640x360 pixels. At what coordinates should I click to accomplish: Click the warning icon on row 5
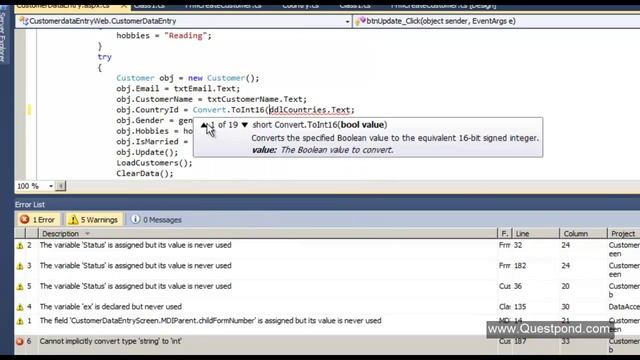tap(20, 287)
